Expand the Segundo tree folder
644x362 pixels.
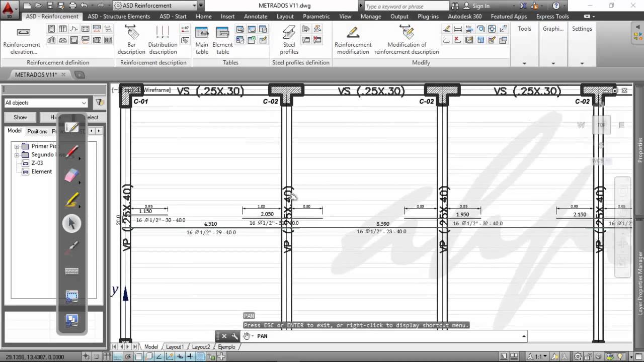(17, 155)
